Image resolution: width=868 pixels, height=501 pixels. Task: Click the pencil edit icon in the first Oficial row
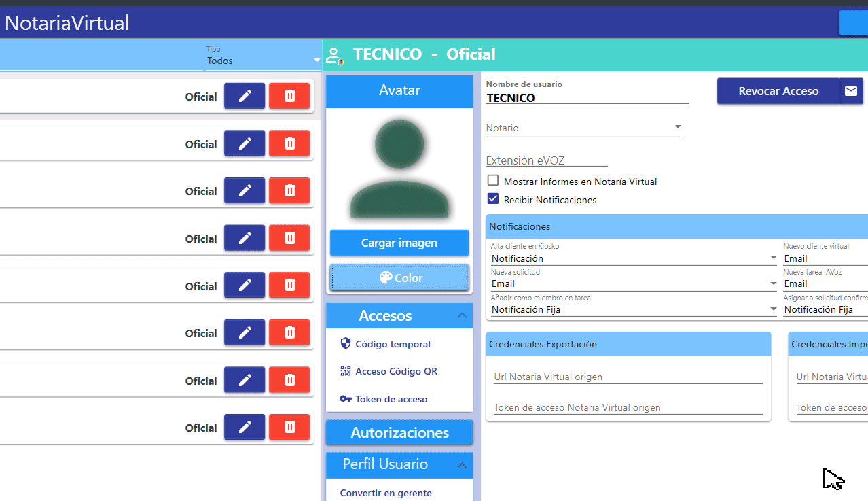point(245,97)
